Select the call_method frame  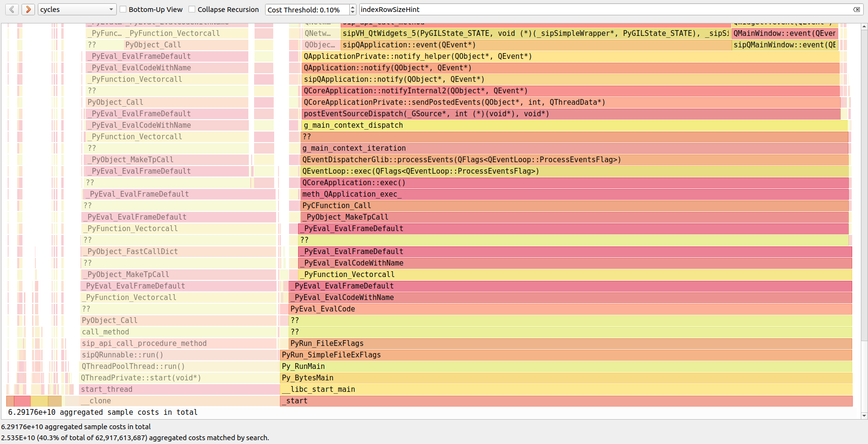(178, 332)
